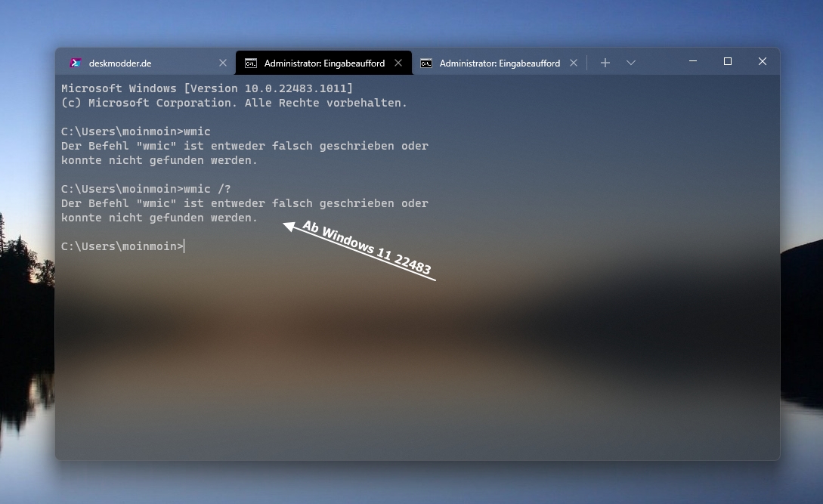Close the active Administrator: Eingabeaufford tab
This screenshot has width=823, height=504.
[x=398, y=63]
